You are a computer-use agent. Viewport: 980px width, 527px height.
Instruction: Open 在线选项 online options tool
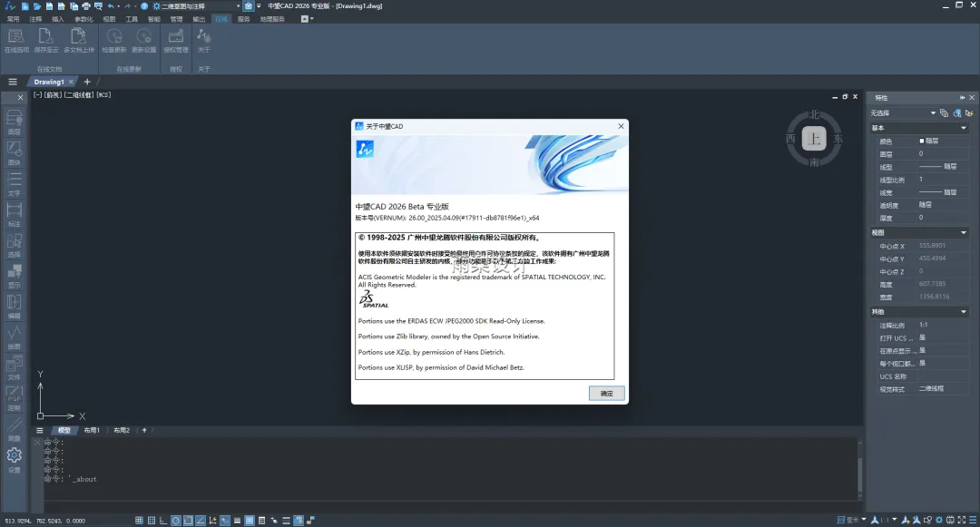(x=16, y=41)
